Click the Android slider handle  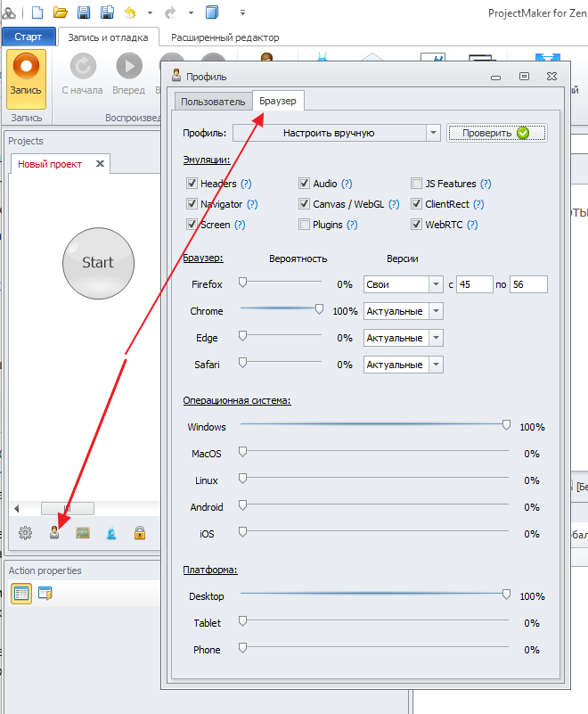[243, 505]
